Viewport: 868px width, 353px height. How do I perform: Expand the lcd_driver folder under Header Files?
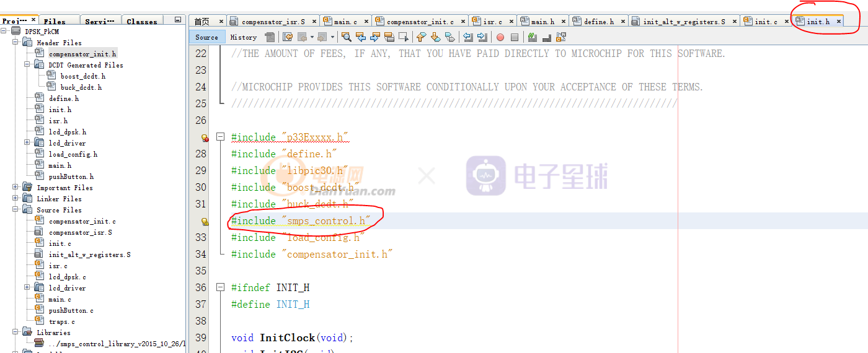27,143
